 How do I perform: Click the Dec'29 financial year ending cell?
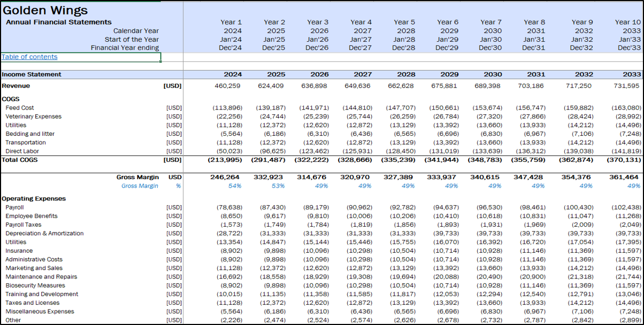click(447, 48)
